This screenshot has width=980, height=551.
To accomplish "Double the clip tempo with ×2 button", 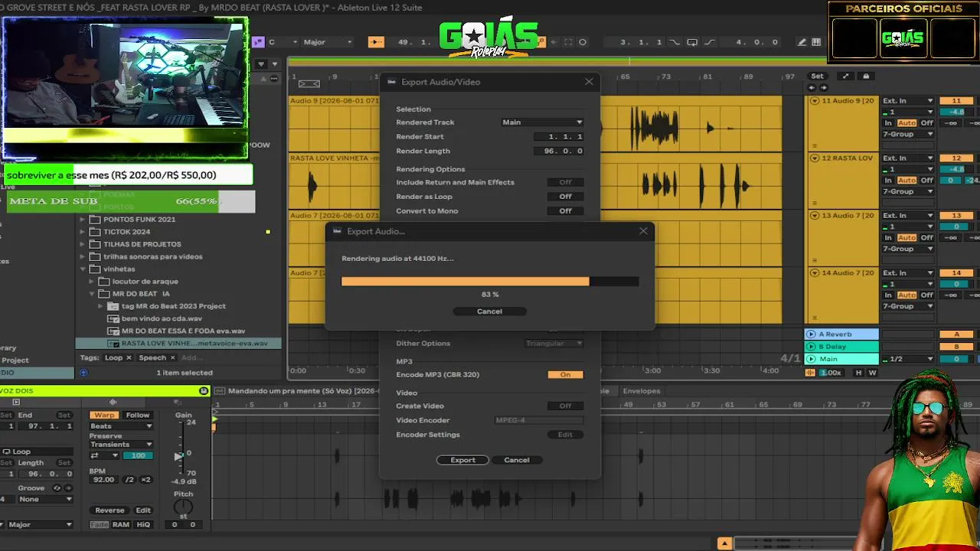I will 145,480.
